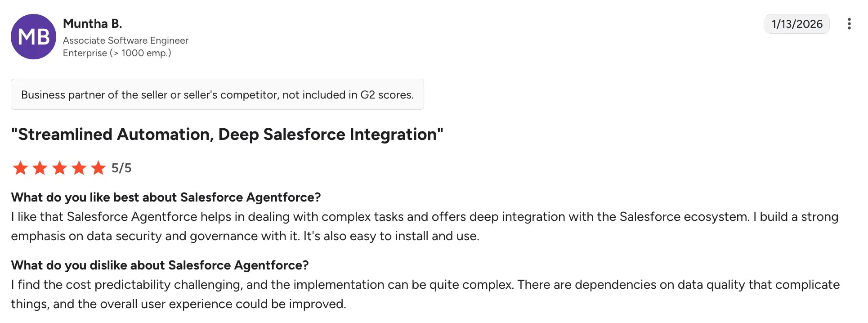Click the second rating star

40,168
